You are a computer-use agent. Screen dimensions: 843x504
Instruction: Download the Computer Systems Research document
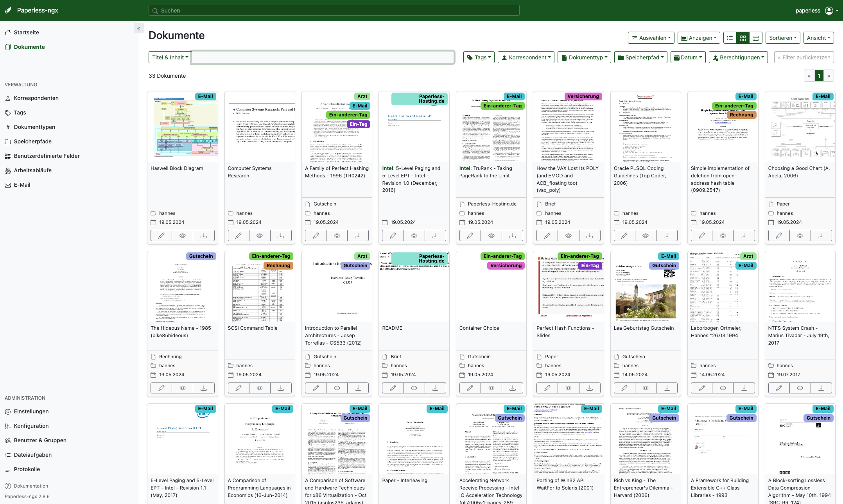281,236
